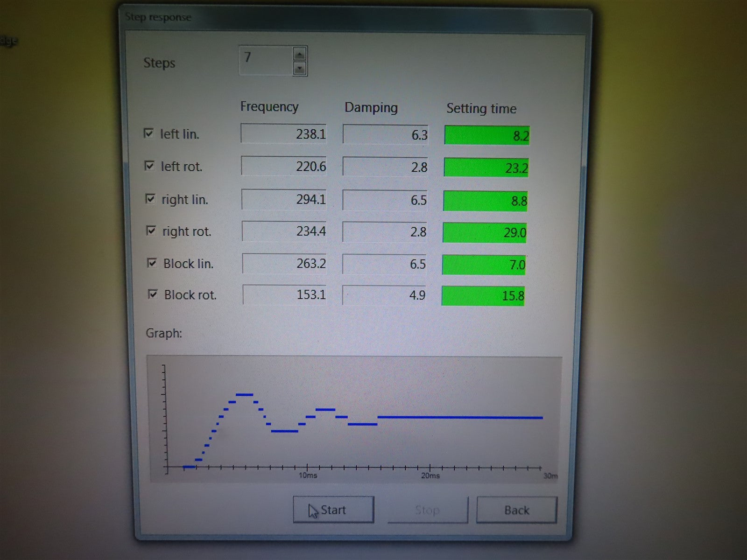The width and height of the screenshot is (747, 560).
Task: Uncheck the Block lin. checkbox
Action: point(152,263)
